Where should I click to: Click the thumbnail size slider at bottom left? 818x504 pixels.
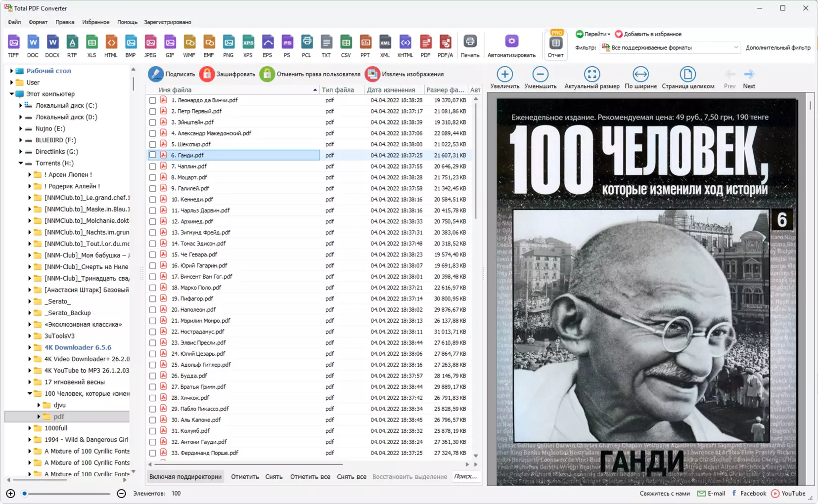pyautogui.click(x=66, y=494)
